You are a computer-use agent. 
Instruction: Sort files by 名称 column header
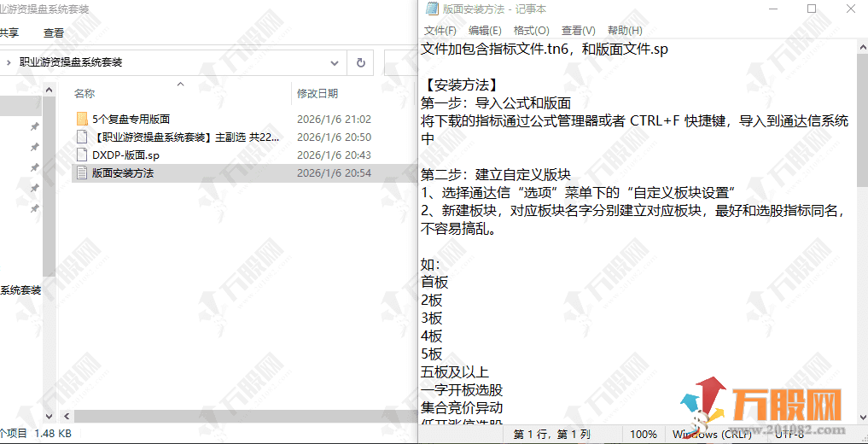(84, 94)
